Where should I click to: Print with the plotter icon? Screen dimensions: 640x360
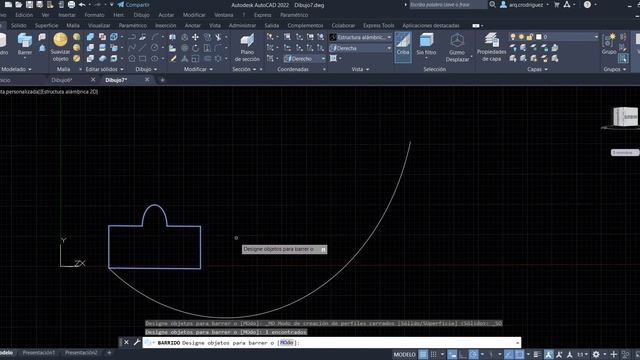[71, 4]
